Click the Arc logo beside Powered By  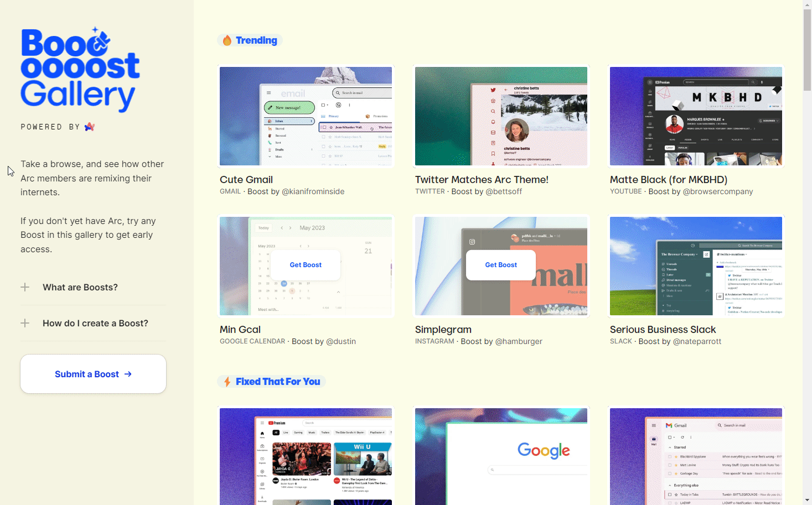point(90,127)
